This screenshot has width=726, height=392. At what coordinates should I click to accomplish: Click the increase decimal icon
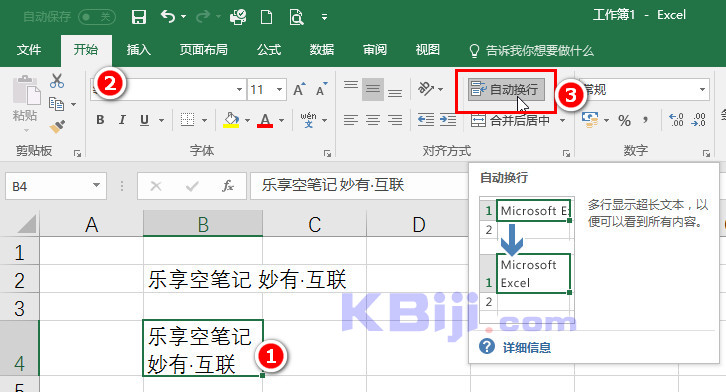point(676,120)
